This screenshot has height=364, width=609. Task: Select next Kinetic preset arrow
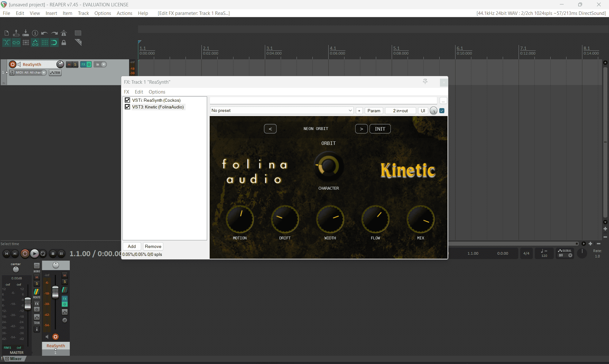coord(361,129)
